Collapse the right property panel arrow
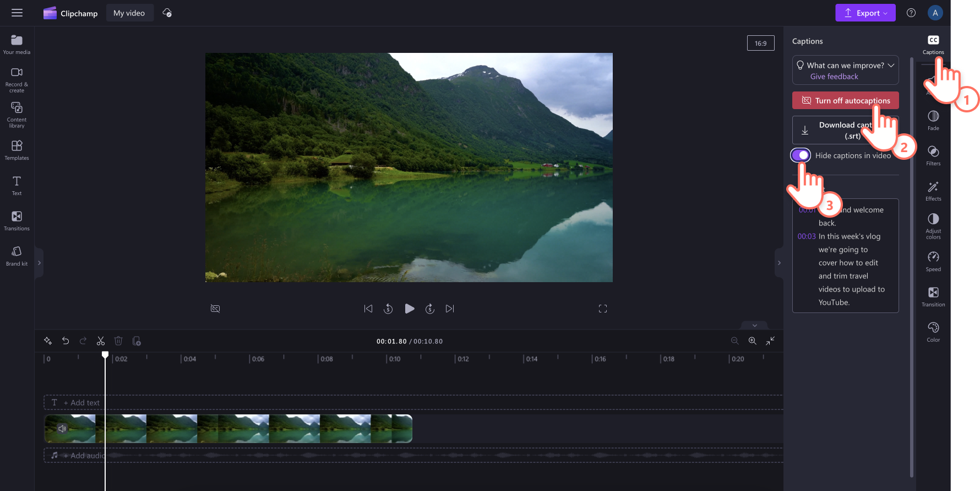The image size is (980, 491). pyautogui.click(x=779, y=263)
